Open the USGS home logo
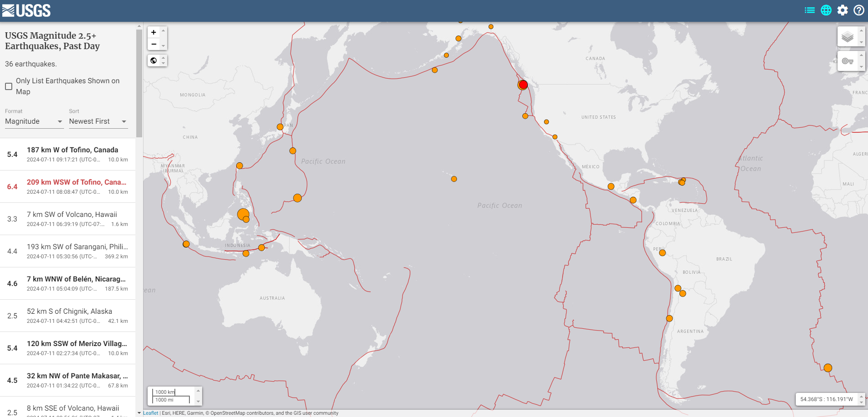 pyautogui.click(x=26, y=10)
